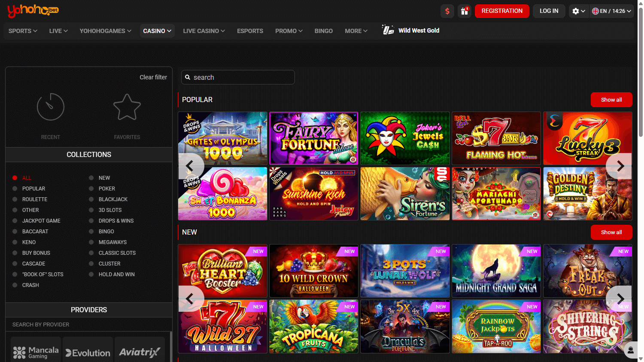Image resolution: width=644 pixels, height=362 pixels.
Task: Open the BINGO menu item
Action: click(324, 30)
